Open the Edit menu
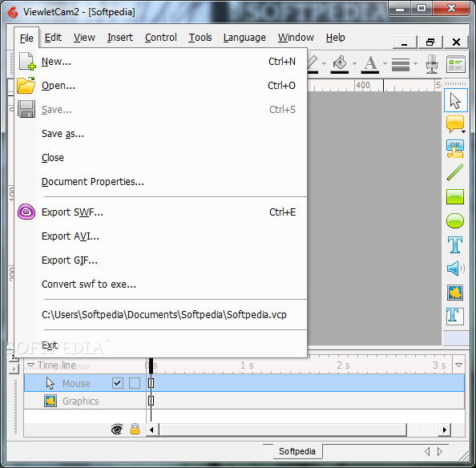 pyautogui.click(x=53, y=38)
